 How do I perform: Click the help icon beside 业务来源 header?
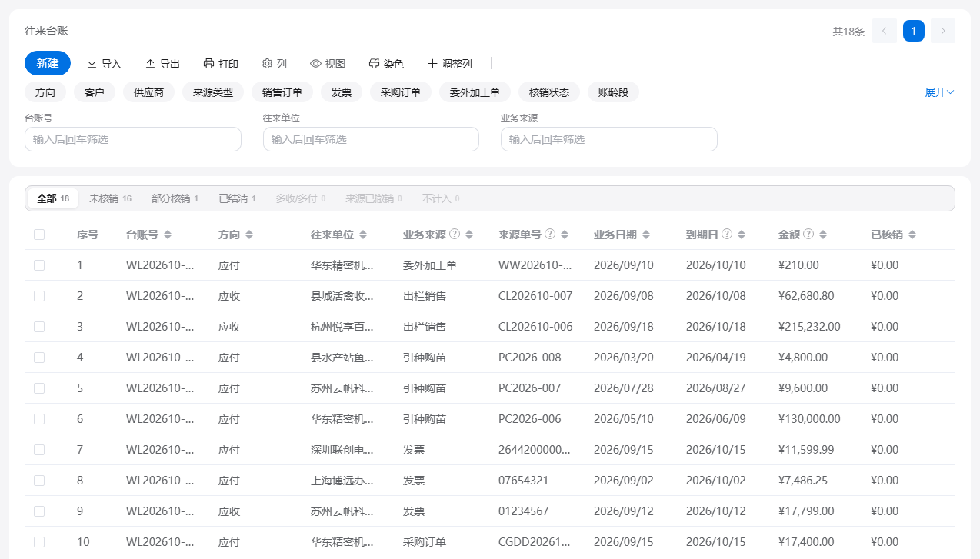(455, 234)
